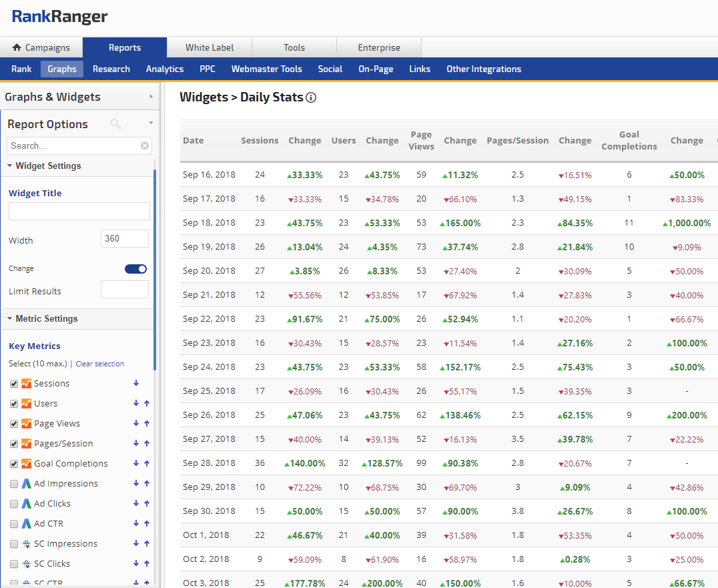Move Page Views metric down
Screen dimensions: 718x588
[x=136, y=423]
